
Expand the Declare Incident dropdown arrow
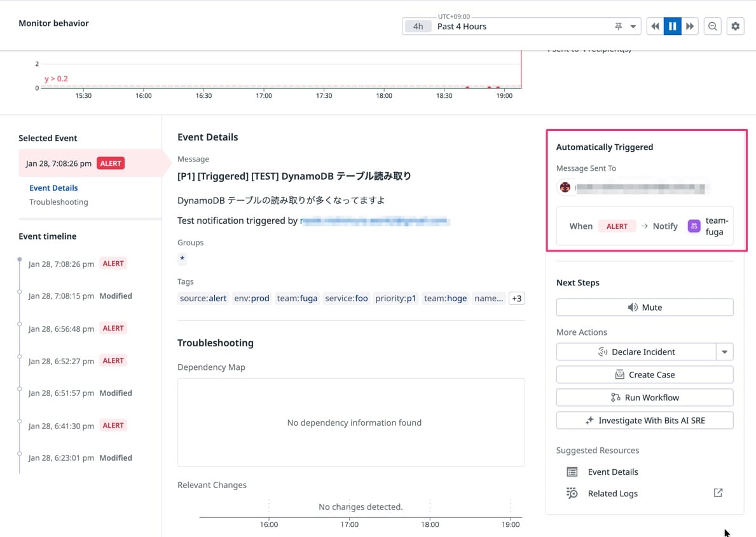coord(725,351)
